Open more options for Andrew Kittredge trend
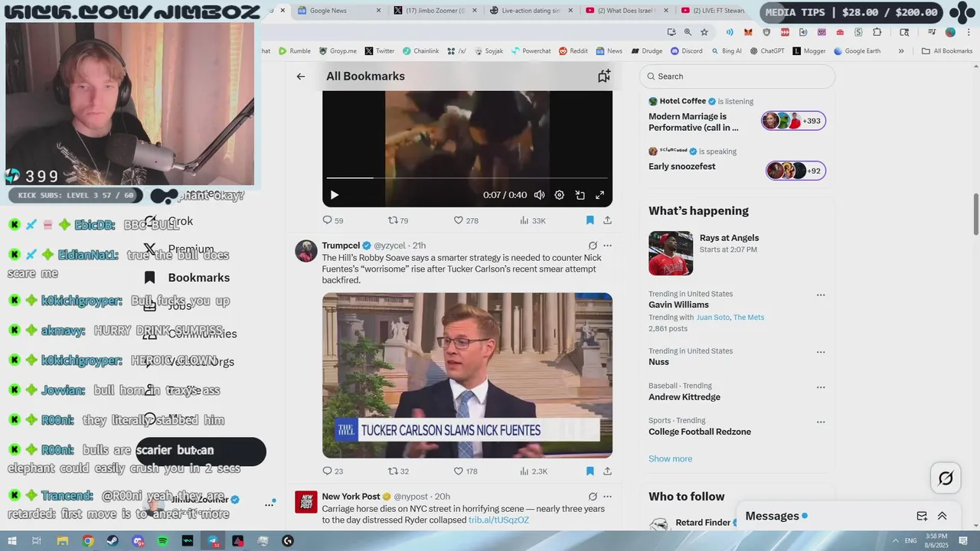This screenshot has width=980, height=551. [821, 387]
